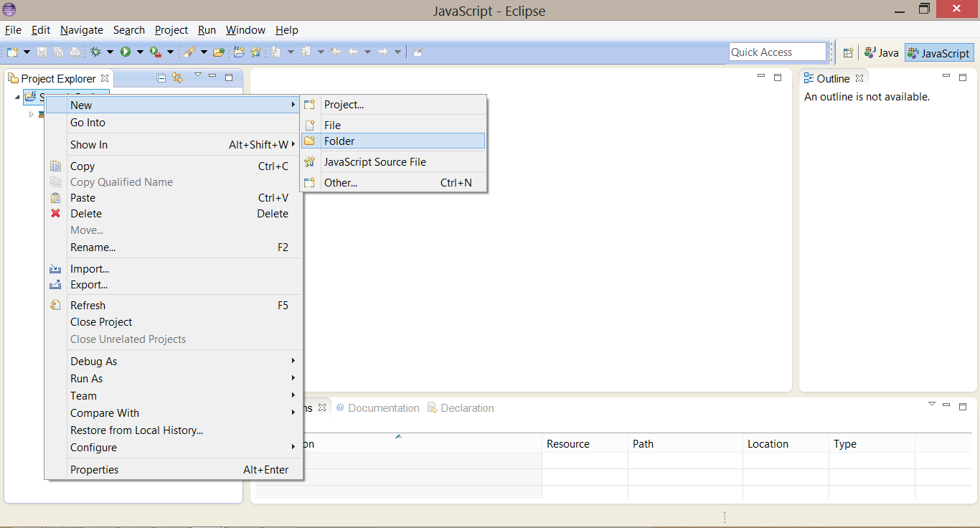Viewport: 980px width, 528px height.
Task: Switch to the Java perspective
Action: tap(880, 52)
